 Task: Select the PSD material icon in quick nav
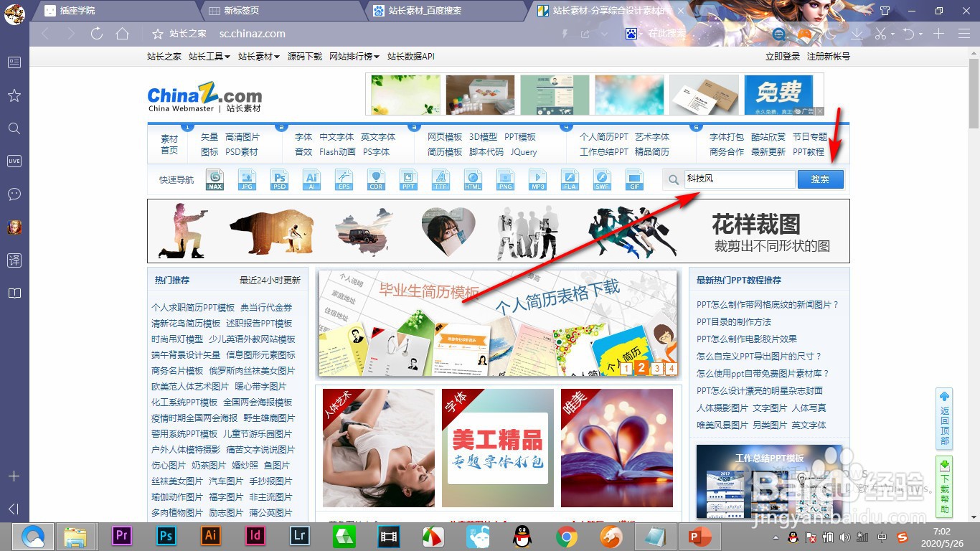tap(279, 179)
